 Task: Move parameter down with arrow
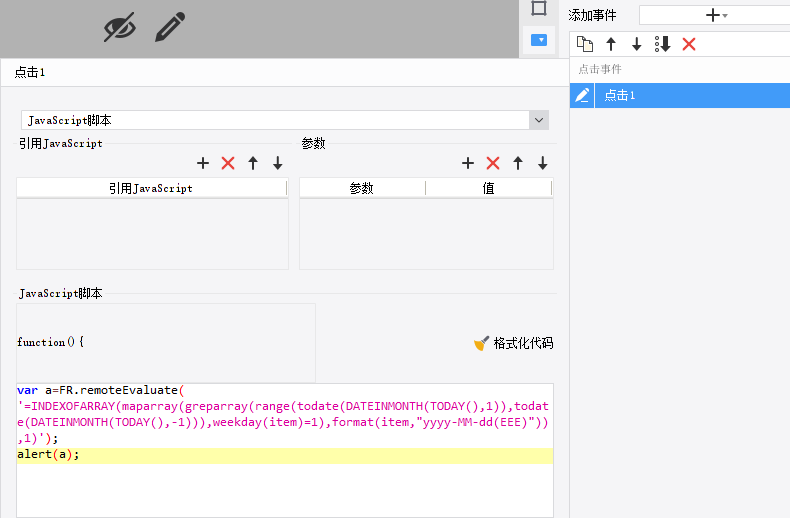click(543, 163)
